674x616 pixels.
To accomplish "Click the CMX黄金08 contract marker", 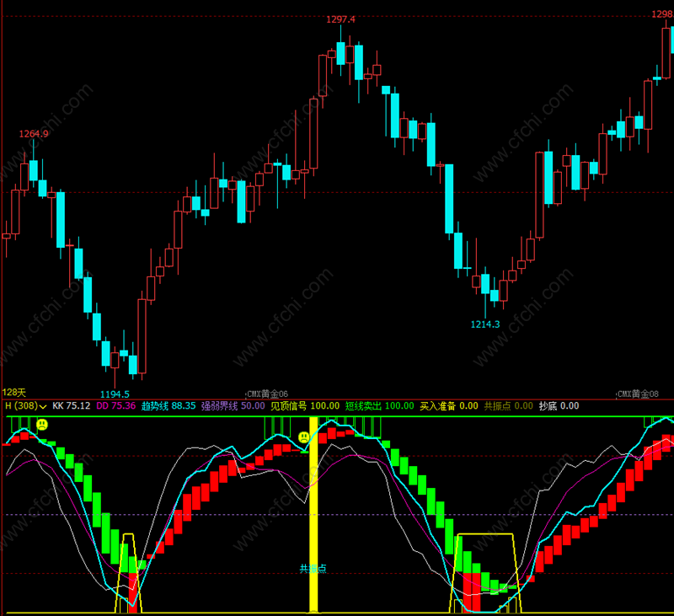I will (638, 394).
